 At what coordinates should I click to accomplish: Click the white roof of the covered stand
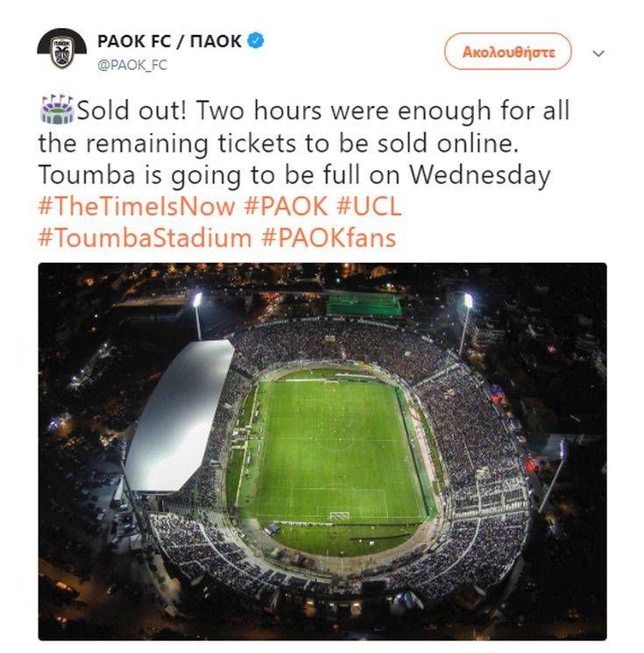(x=179, y=415)
